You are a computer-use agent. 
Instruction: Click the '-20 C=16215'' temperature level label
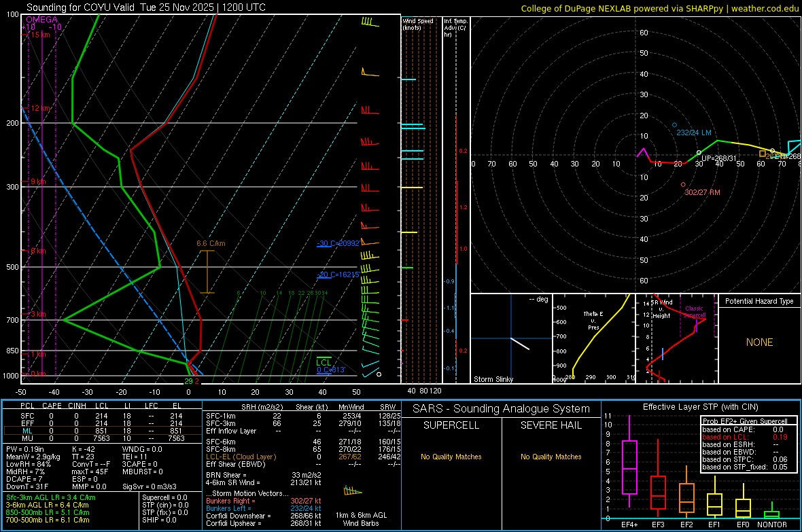coord(338,274)
